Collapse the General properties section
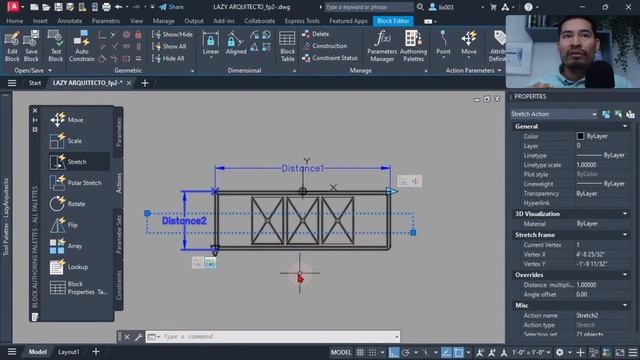 click(x=625, y=127)
